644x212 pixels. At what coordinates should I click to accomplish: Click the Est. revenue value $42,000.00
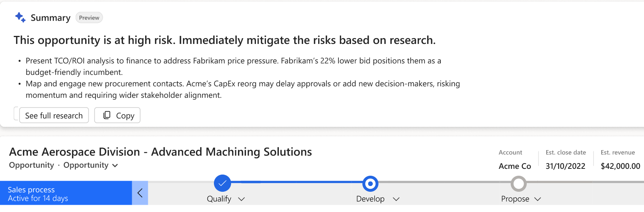(x=620, y=166)
